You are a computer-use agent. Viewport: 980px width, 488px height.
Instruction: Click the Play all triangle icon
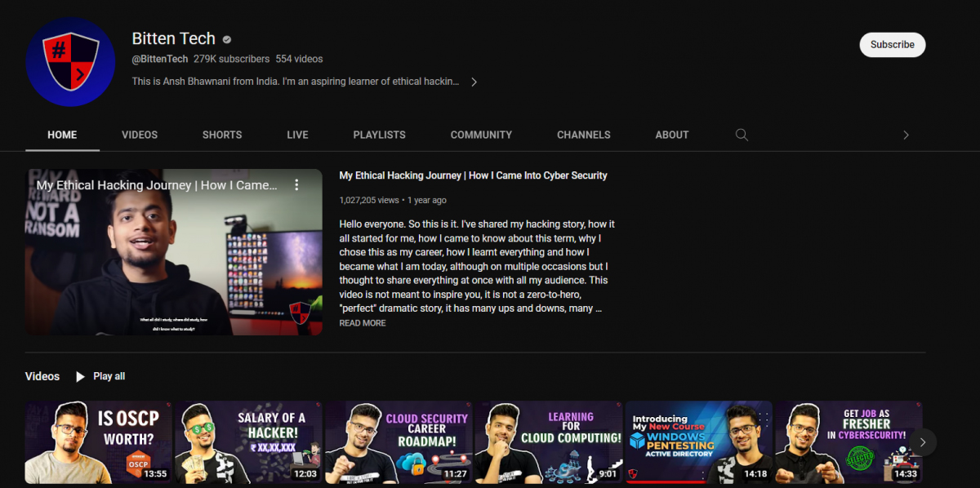[x=80, y=376]
